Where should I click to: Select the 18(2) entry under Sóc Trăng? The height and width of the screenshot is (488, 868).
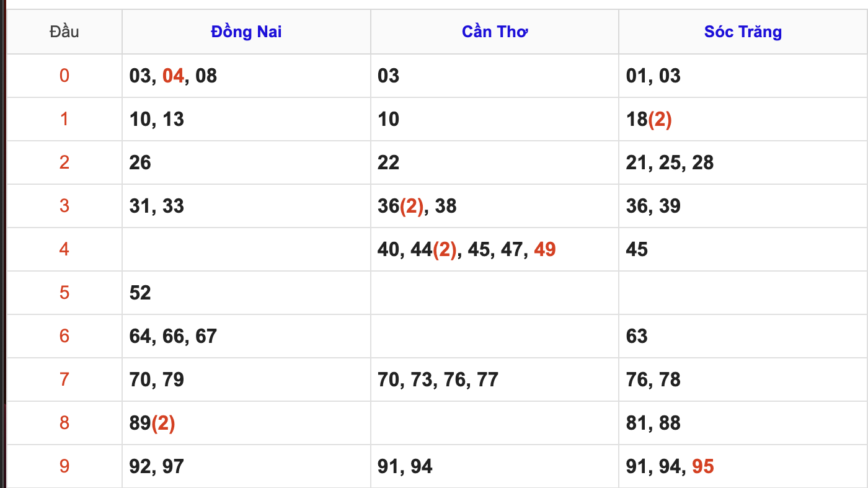(x=649, y=119)
